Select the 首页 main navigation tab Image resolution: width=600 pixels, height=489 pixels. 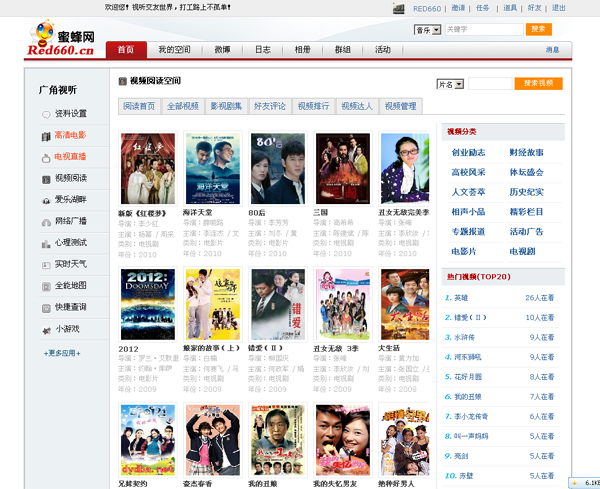126,50
